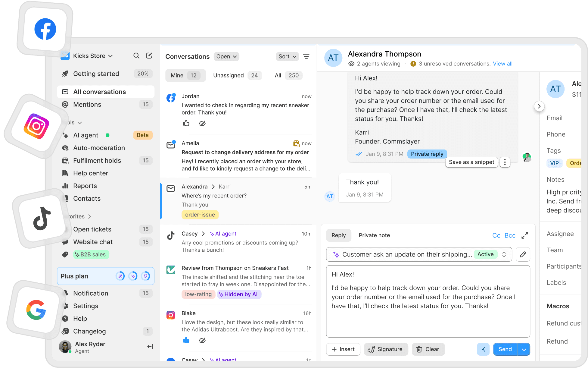Click the Save as a snippet button
588x368 pixels.
(x=471, y=162)
